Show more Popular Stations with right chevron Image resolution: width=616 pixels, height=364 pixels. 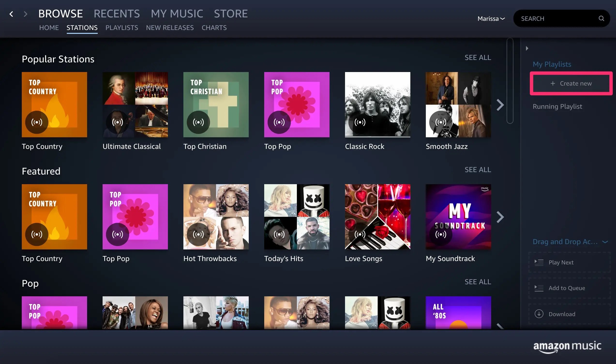click(500, 105)
